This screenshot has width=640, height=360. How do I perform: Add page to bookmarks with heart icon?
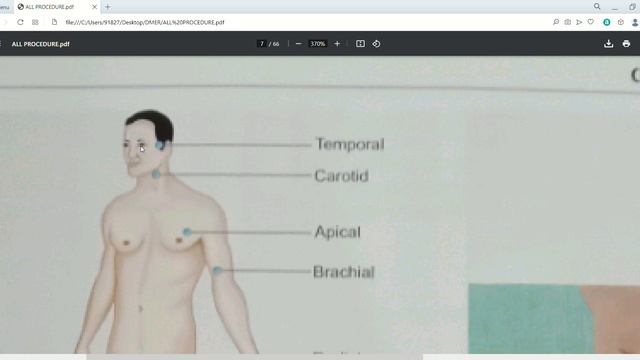pyautogui.click(x=591, y=22)
